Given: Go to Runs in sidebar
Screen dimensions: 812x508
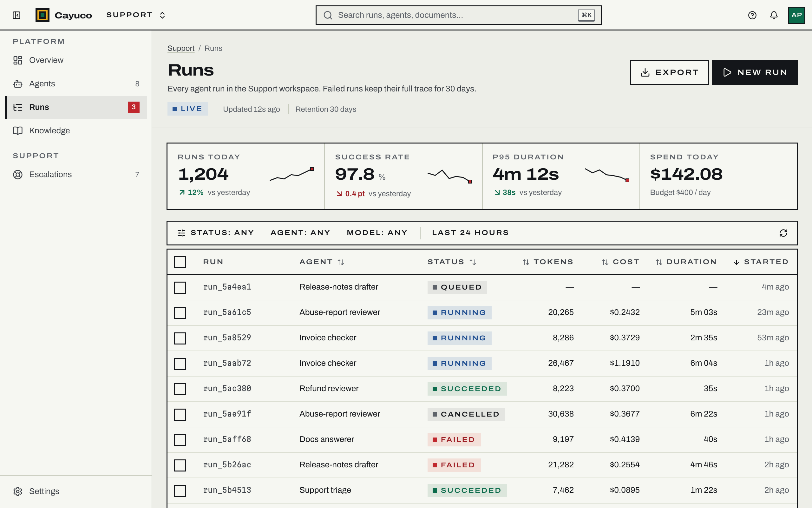Looking at the screenshot, I should (76, 107).
